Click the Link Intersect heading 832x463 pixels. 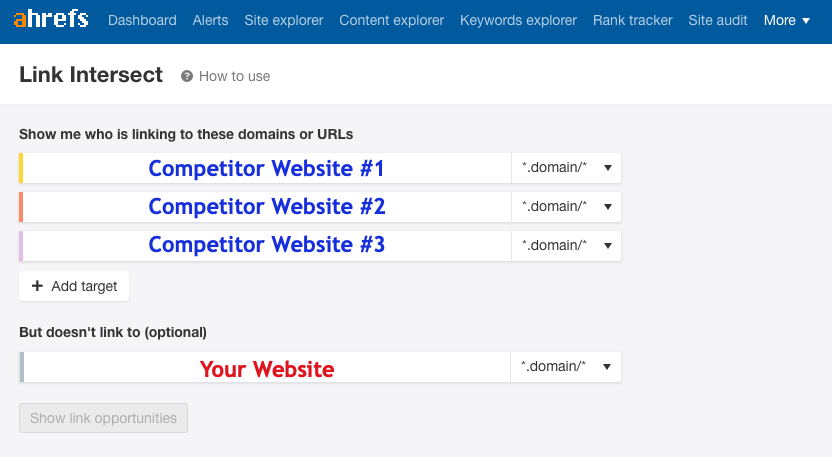[91, 75]
